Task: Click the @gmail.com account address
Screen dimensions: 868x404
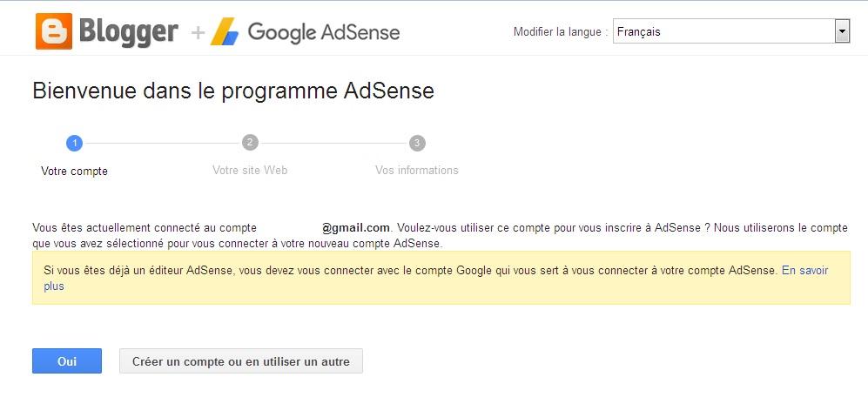Action: 356,227
